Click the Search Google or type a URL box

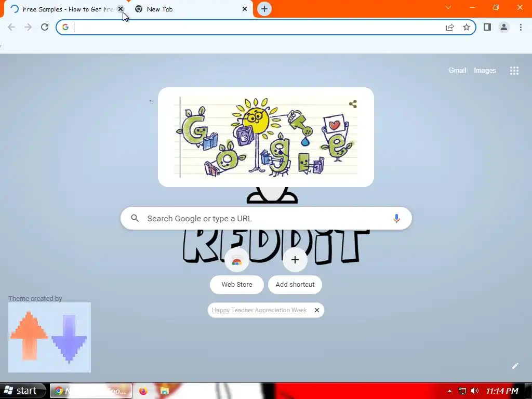pyautogui.click(x=266, y=218)
